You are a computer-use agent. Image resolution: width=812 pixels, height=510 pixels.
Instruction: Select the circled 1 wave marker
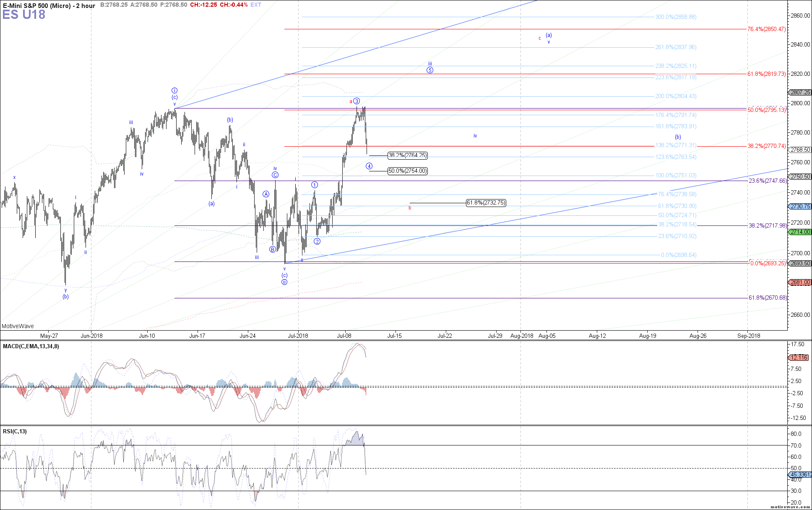coord(315,185)
